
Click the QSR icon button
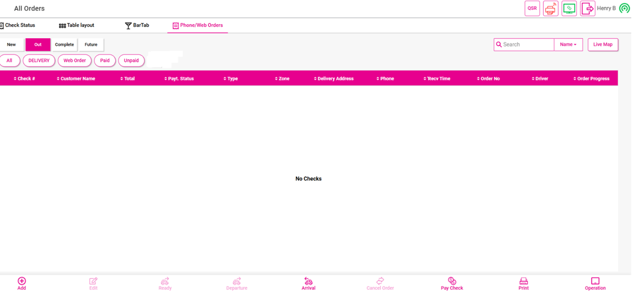(x=532, y=9)
